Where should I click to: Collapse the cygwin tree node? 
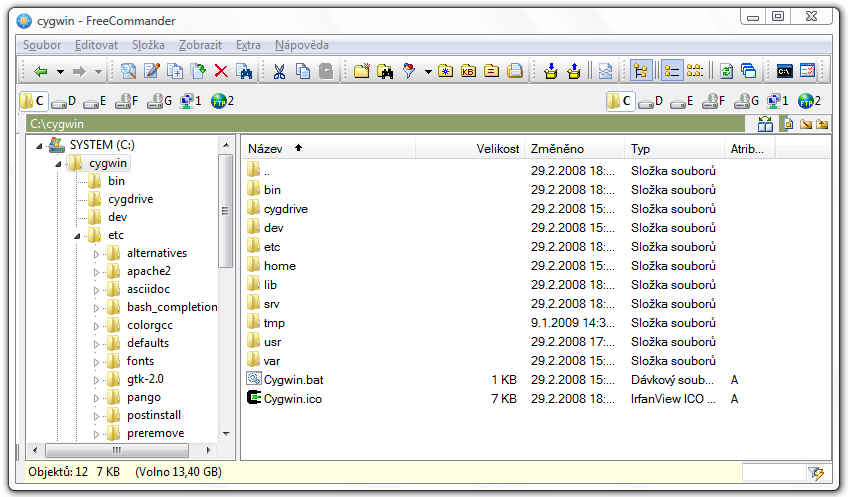tap(58, 164)
